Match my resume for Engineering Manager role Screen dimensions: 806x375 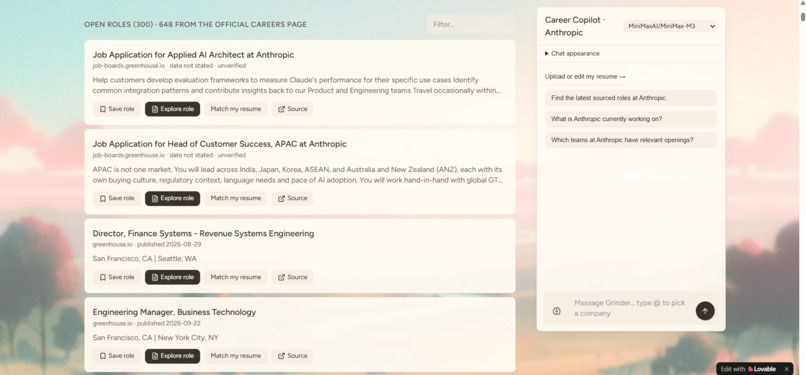click(x=236, y=356)
